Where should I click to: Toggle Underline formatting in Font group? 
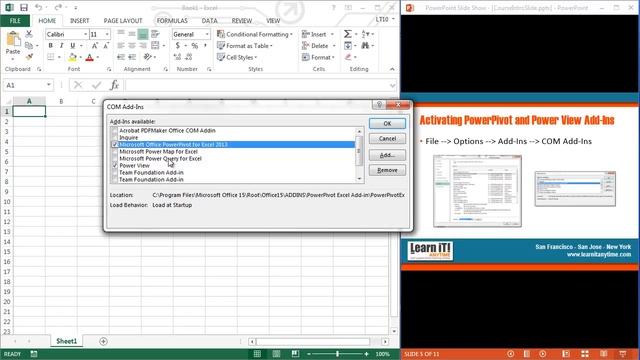click(73, 46)
